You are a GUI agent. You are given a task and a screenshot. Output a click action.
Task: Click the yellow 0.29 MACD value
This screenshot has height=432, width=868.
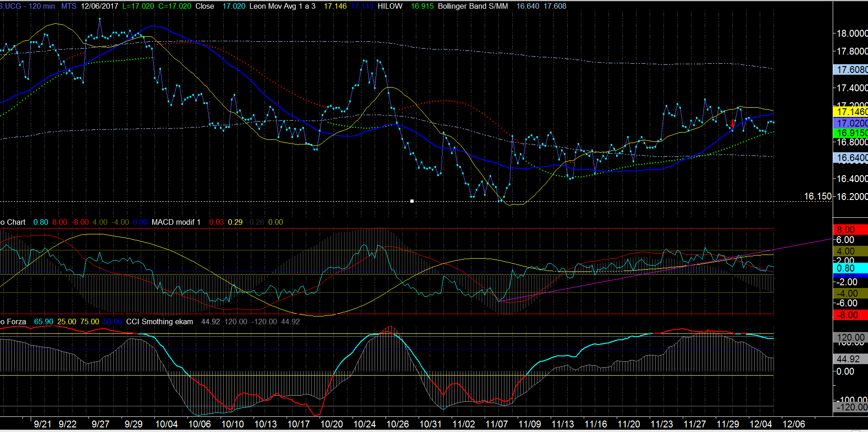click(235, 222)
